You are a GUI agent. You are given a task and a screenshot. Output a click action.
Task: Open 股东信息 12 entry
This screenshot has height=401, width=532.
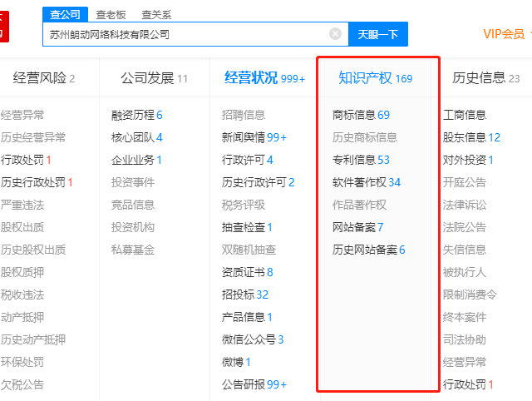471,137
